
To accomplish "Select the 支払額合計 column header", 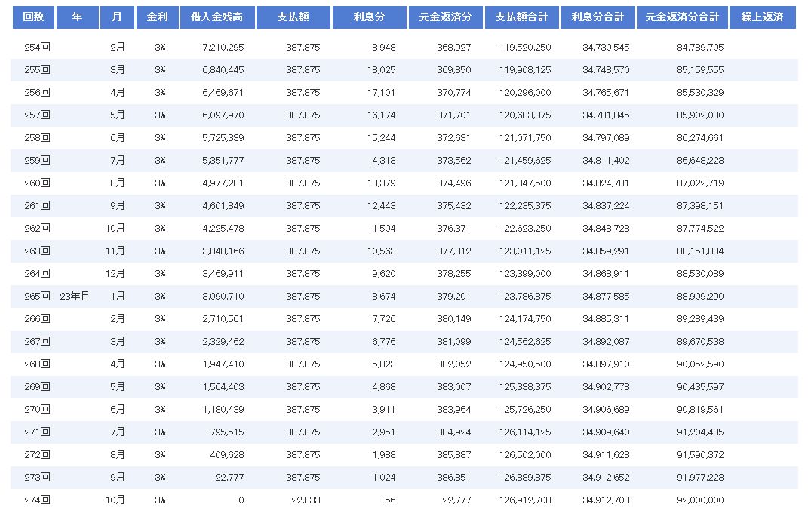I will click(x=521, y=17).
